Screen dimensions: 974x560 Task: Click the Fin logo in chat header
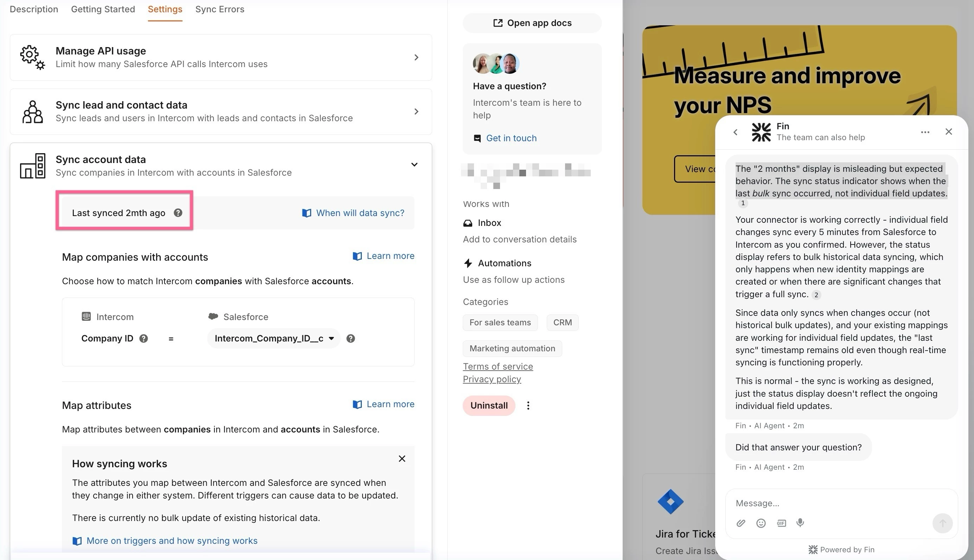(x=761, y=132)
